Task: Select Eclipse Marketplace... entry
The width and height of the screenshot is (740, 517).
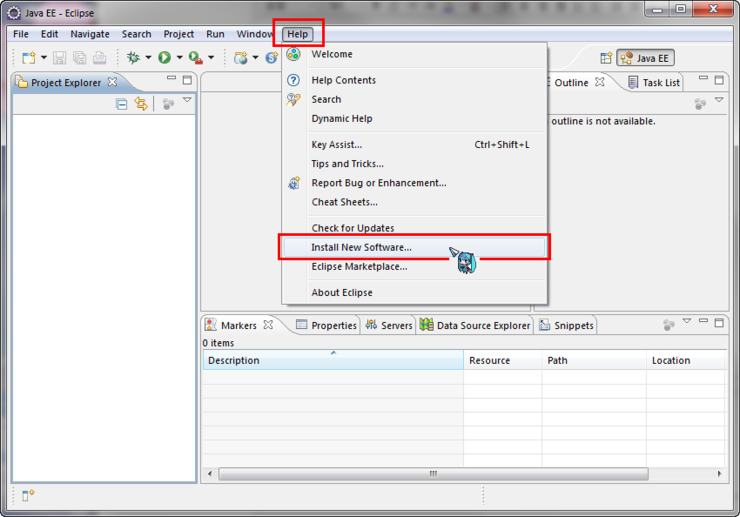Action: (x=414, y=267)
